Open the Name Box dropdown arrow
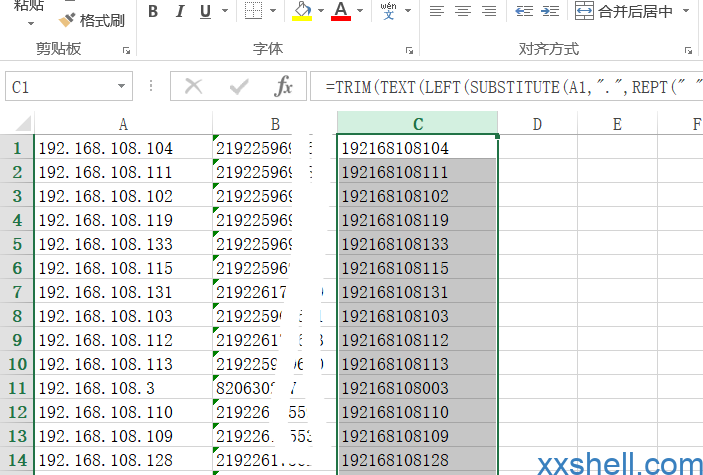703x475 pixels. 121,87
